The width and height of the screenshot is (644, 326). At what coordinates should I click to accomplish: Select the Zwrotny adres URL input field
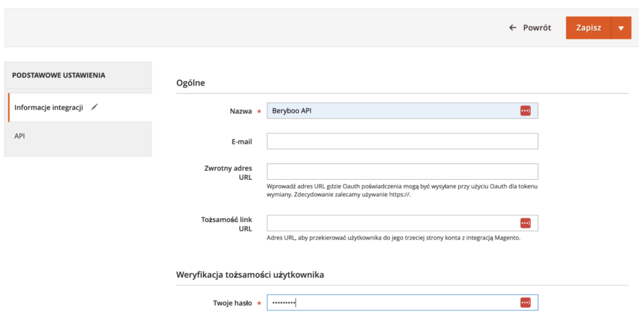402,171
